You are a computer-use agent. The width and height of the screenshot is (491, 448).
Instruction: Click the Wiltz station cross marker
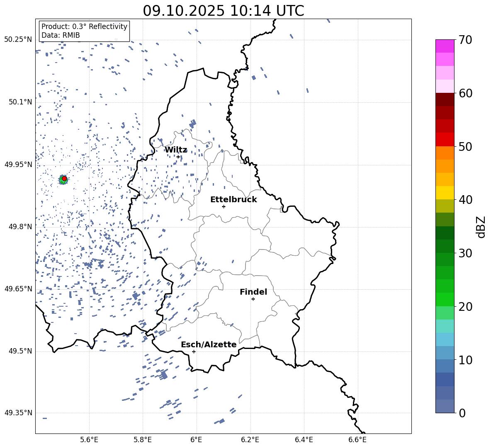pyautogui.click(x=178, y=157)
